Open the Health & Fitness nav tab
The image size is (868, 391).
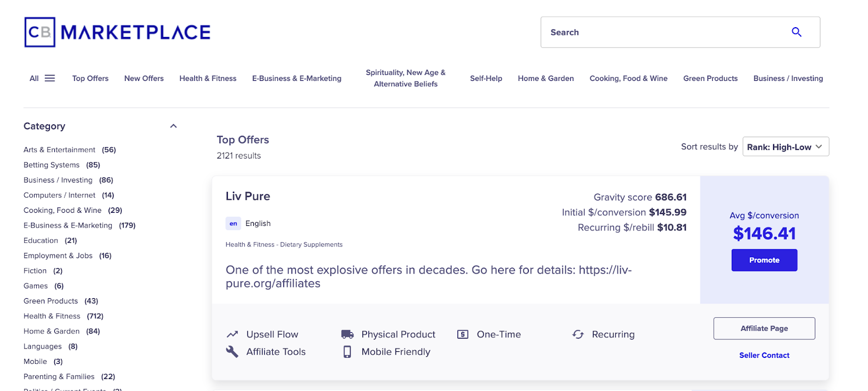(x=208, y=78)
